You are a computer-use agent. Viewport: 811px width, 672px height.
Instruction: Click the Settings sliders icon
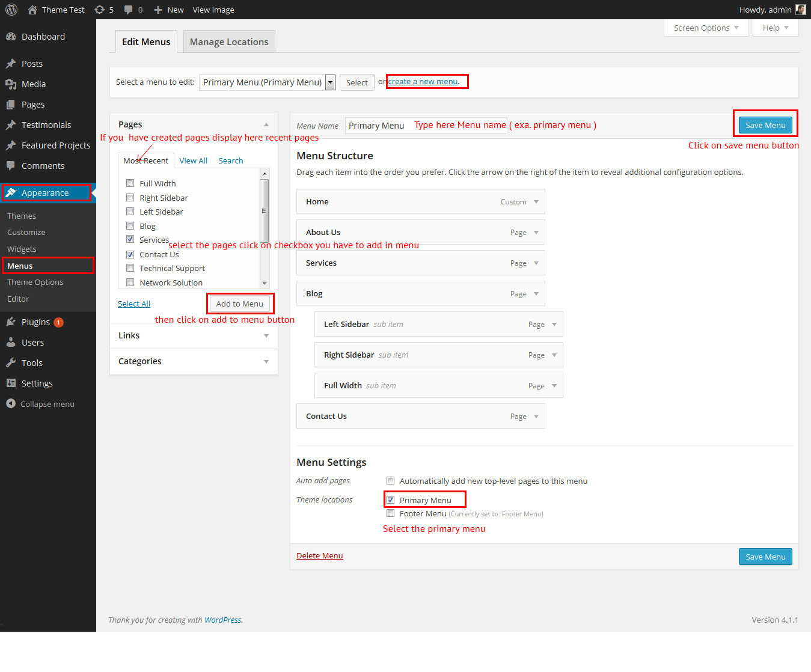(11, 383)
